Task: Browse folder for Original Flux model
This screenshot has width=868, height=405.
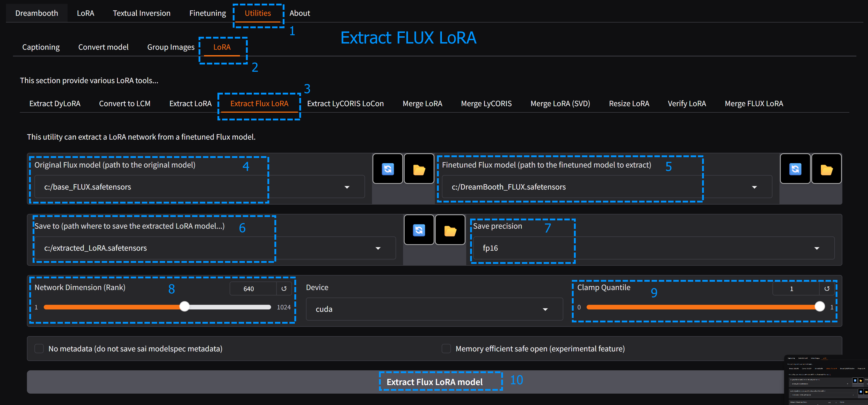Action: (x=419, y=169)
